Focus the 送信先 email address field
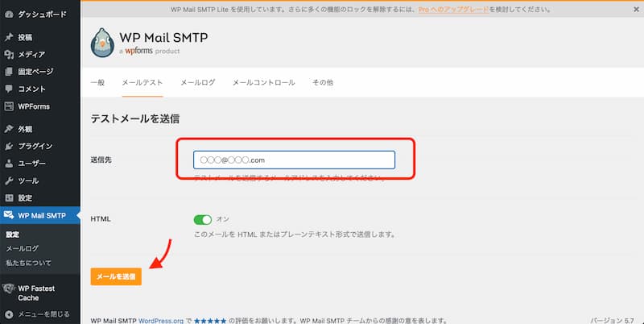Screen dimensions: 644x324 click(294, 160)
